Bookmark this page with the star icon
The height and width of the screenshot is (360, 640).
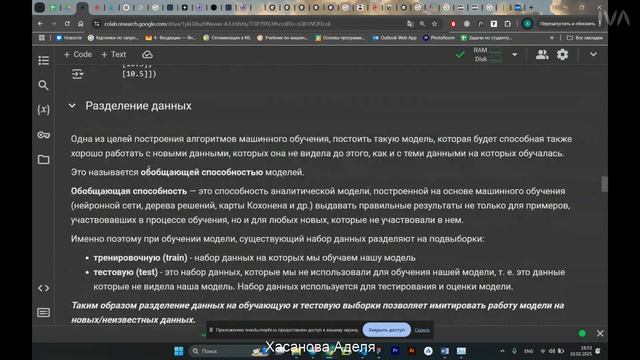pos(434,24)
